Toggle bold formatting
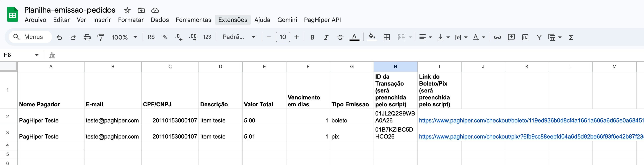The width and height of the screenshot is (644, 165). click(x=312, y=37)
